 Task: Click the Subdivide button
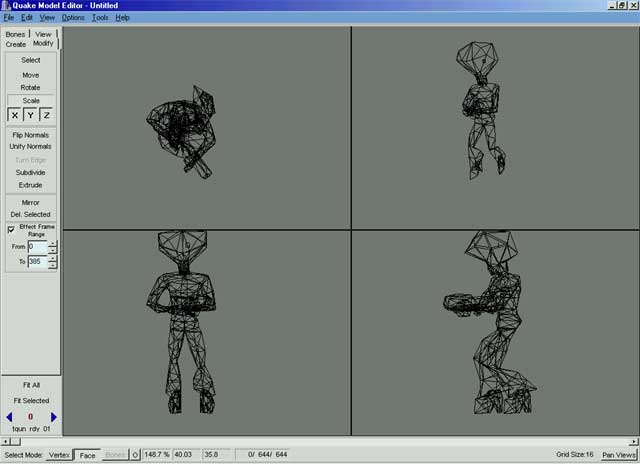click(x=30, y=172)
